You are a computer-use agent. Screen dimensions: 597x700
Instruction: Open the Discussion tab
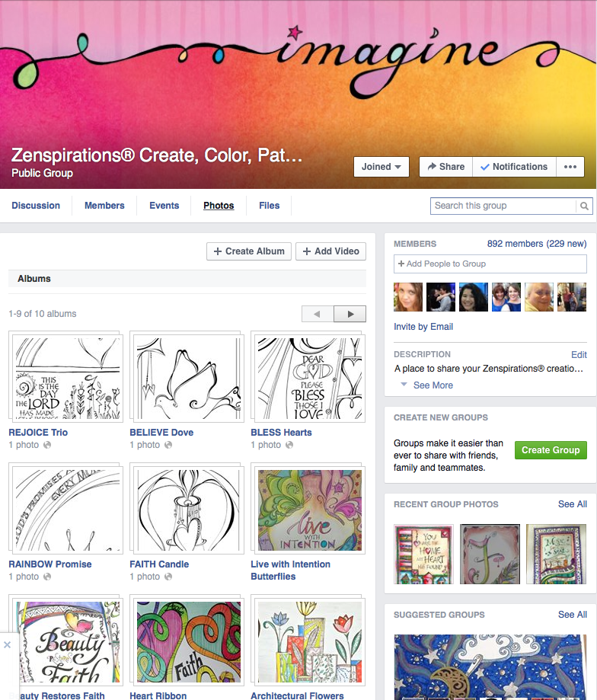click(x=36, y=206)
